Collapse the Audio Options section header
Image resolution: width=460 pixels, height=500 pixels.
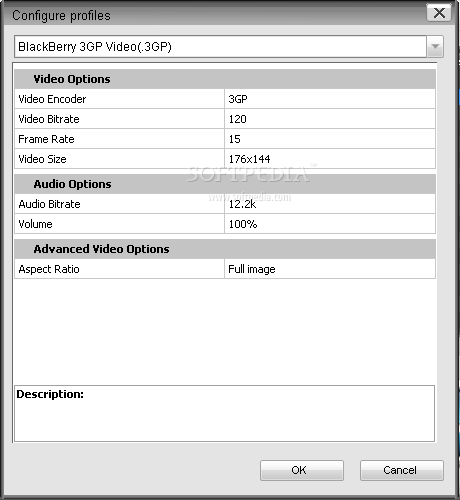click(x=225, y=184)
